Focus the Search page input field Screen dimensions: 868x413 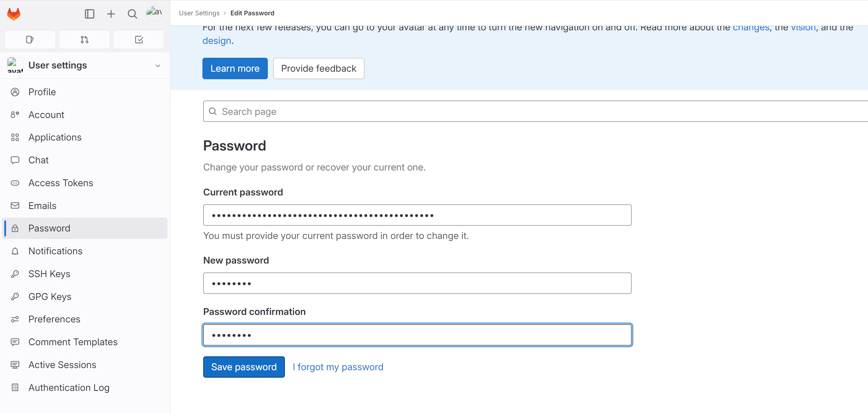coord(536,112)
